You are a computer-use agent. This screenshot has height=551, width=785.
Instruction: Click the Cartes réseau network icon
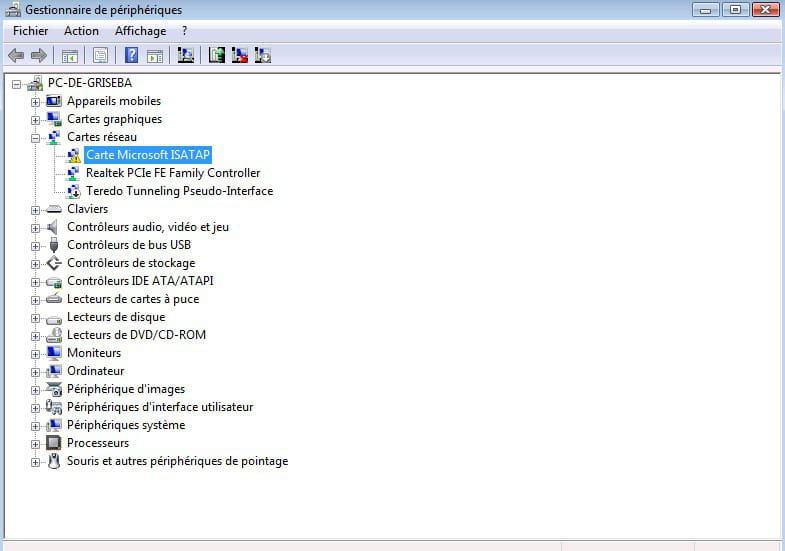pyautogui.click(x=54, y=137)
